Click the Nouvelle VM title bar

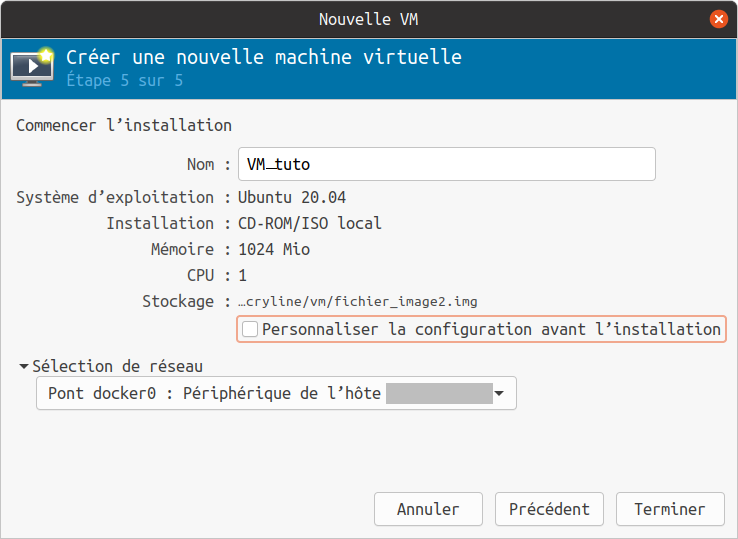tap(368, 19)
